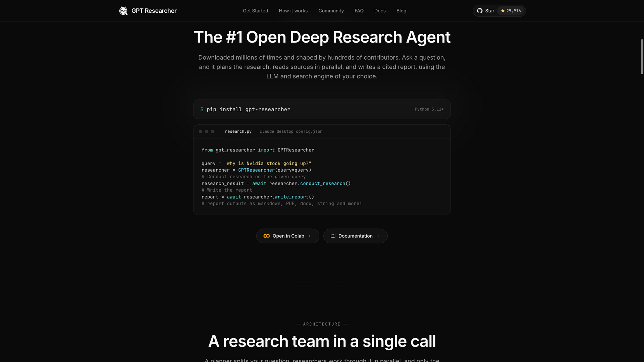Image resolution: width=644 pixels, height=362 pixels.
Task: Click the query string "why is Nvidia stock going up?"
Action: [x=268, y=163]
